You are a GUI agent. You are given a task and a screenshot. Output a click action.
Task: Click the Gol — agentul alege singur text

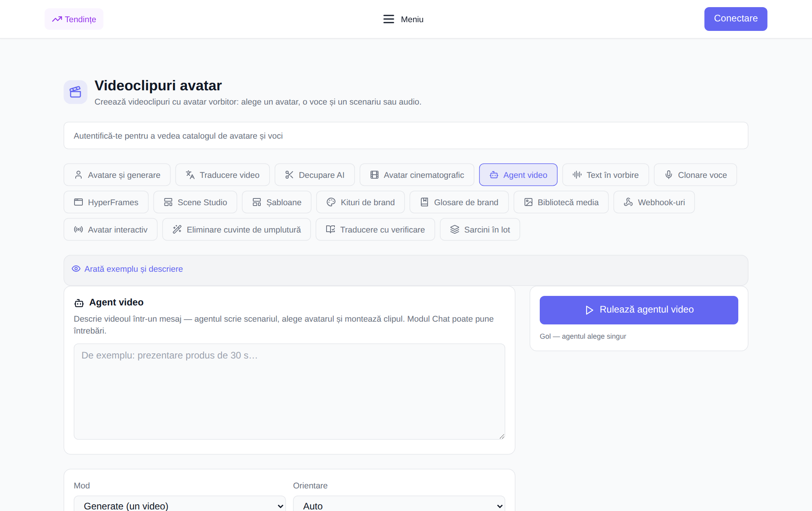click(583, 336)
